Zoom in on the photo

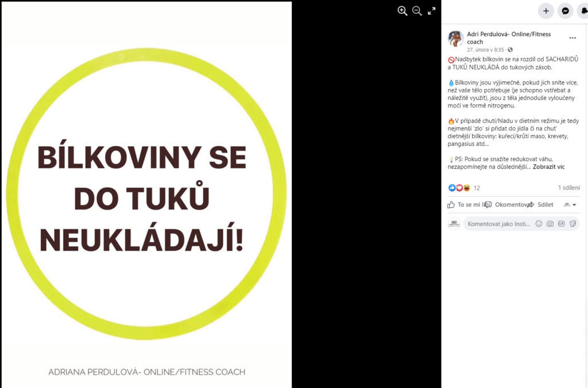(x=403, y=11)
